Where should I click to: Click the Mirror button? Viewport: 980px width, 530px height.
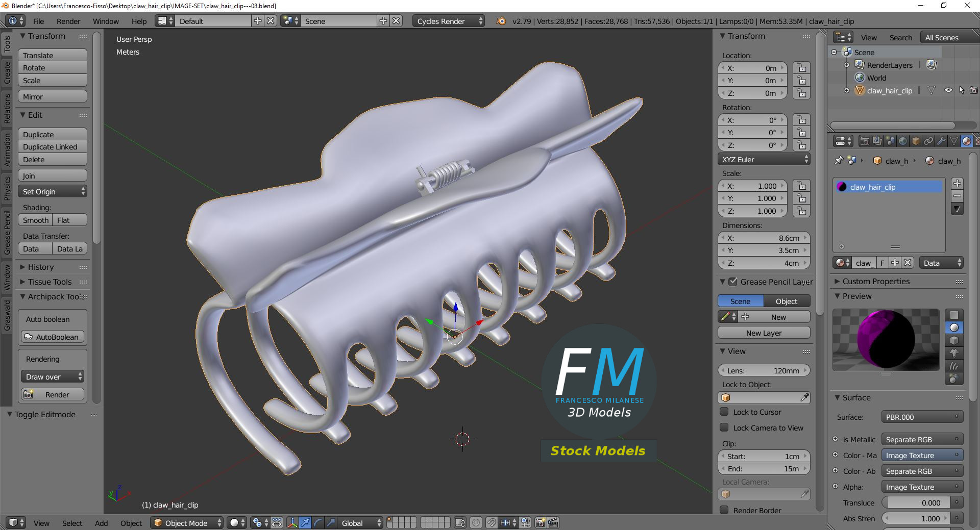pos(53,96)
